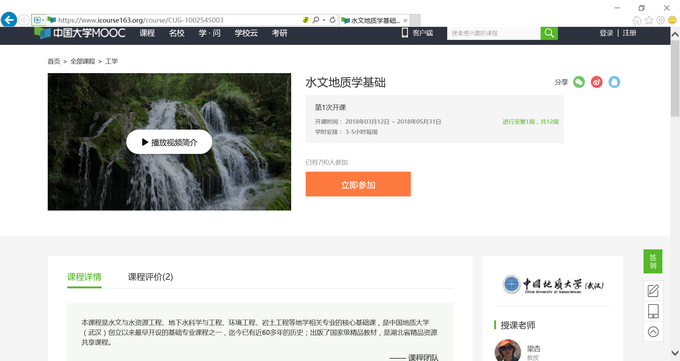Share course via QQ icon
Image resolution: width=680 pixels, height=361 pixels.
pos(614,82)
